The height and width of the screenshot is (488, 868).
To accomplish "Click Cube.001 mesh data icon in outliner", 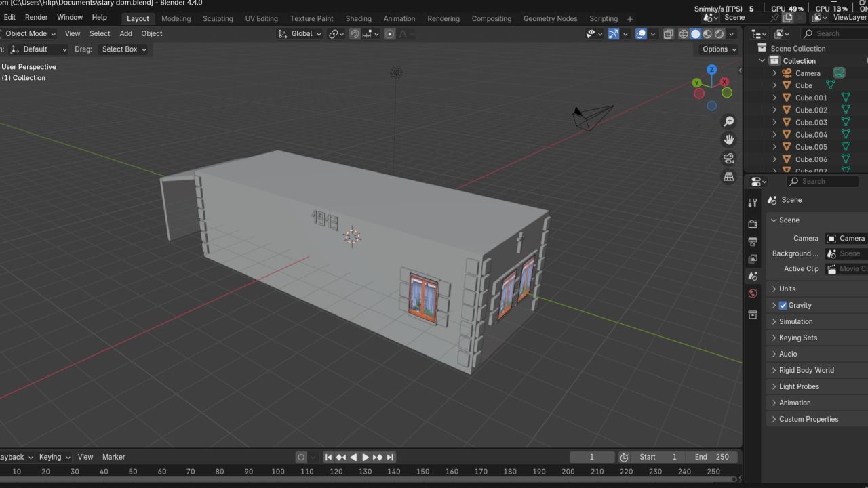I will click(846, 98).
